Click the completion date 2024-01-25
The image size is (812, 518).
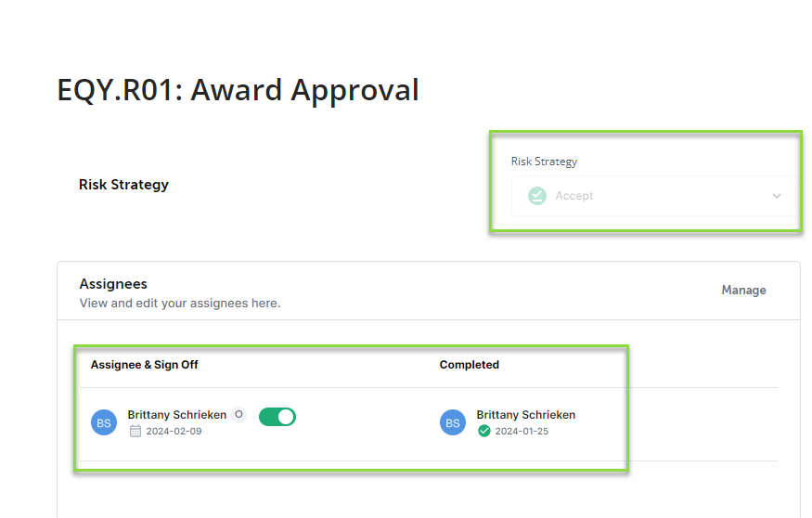pyautogui.click(x=522, y=431)
